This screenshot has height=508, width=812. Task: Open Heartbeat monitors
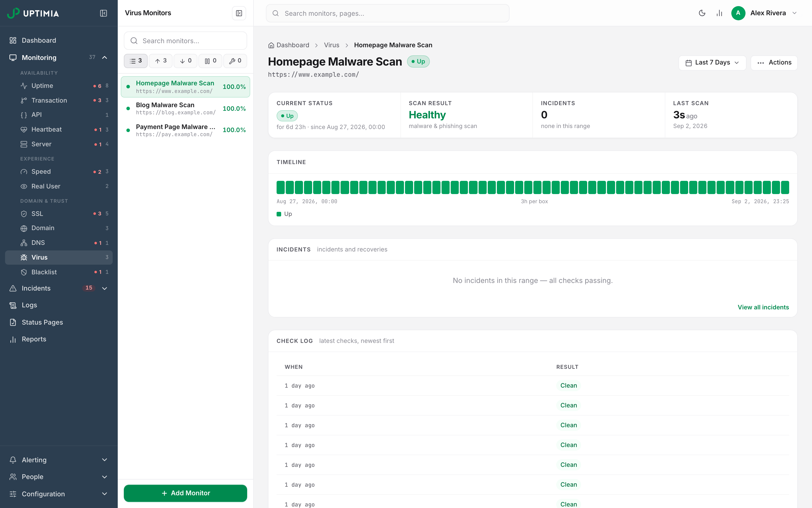click(59, 130)
